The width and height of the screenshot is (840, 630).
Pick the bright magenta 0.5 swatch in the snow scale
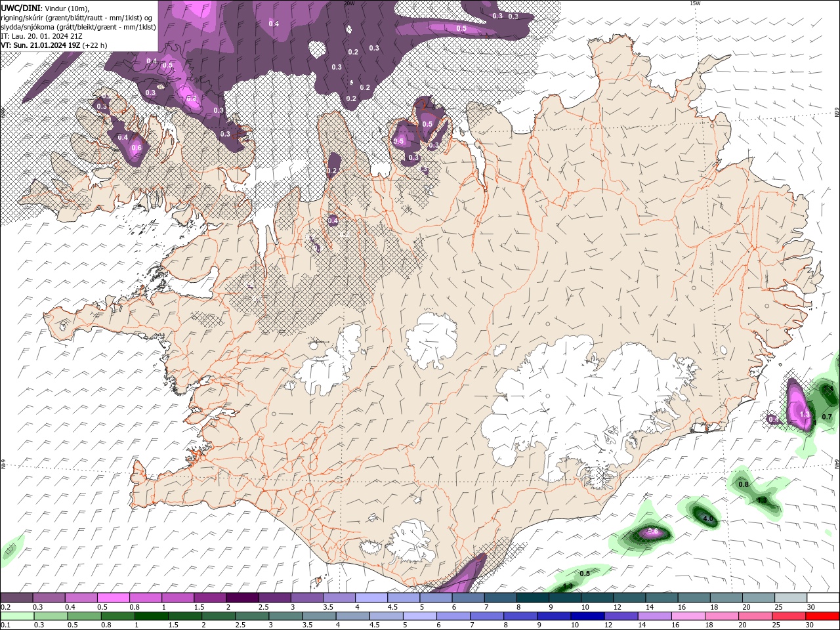tap(113, 598)
